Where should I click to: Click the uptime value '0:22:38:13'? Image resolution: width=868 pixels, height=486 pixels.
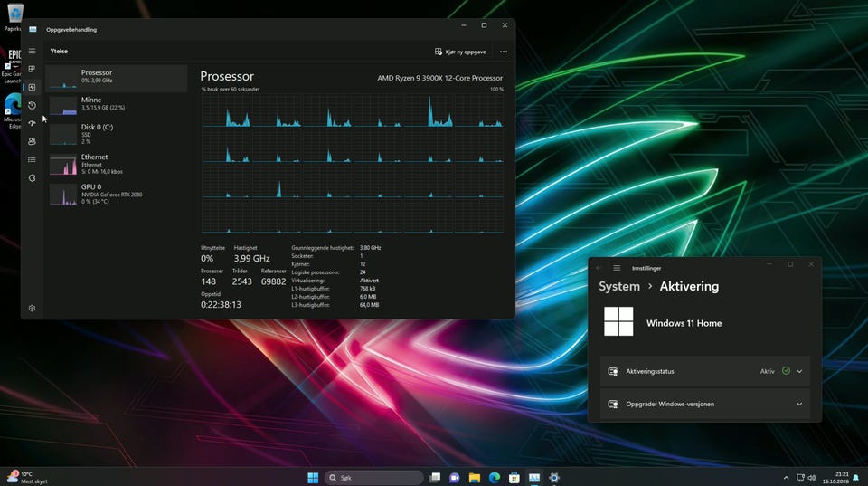(x=221, y=305)
